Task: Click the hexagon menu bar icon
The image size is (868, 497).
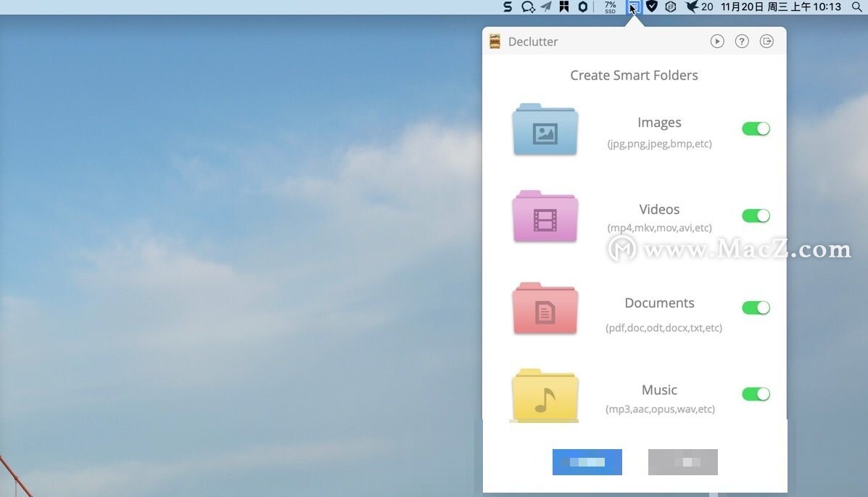Action: tap(583, 7)
